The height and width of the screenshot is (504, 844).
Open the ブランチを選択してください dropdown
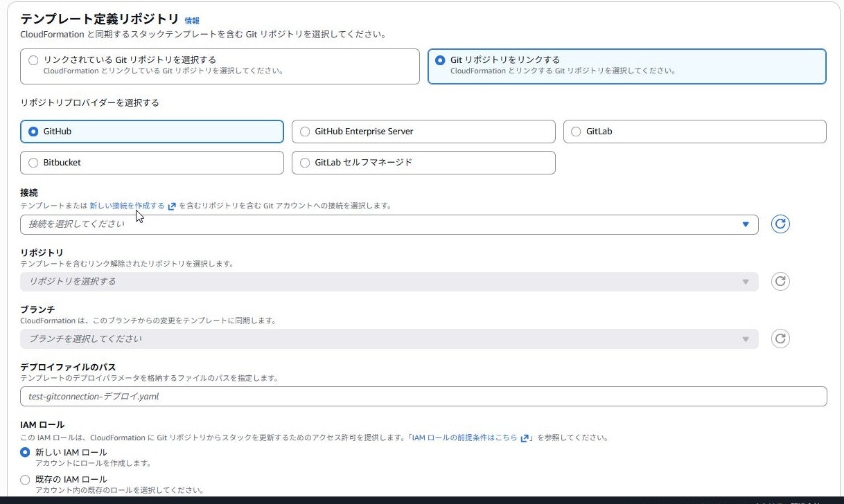pos(389,339)
